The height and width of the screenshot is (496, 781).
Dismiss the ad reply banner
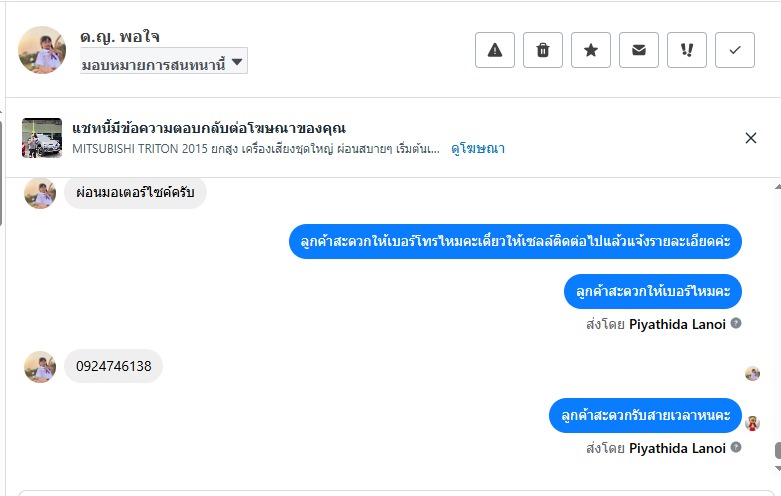(751, 138)
